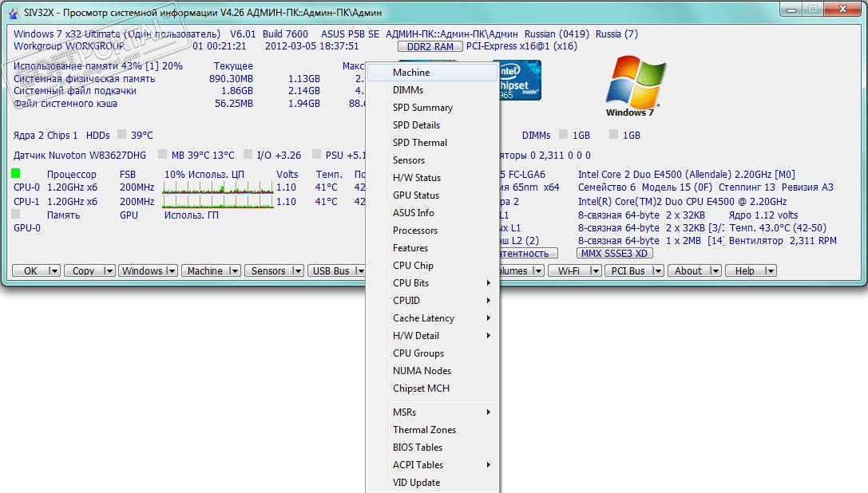Open the About button dropdown arrow
The width and height of the screenshot is (868, 493).
tap(715, 270)
